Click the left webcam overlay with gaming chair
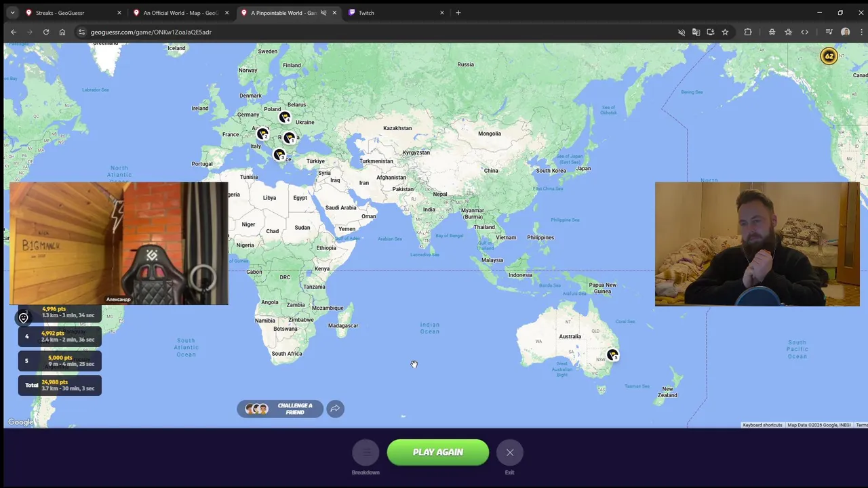Image resolution: width=868 pixels, height=488 pixels. click(119, 243)
